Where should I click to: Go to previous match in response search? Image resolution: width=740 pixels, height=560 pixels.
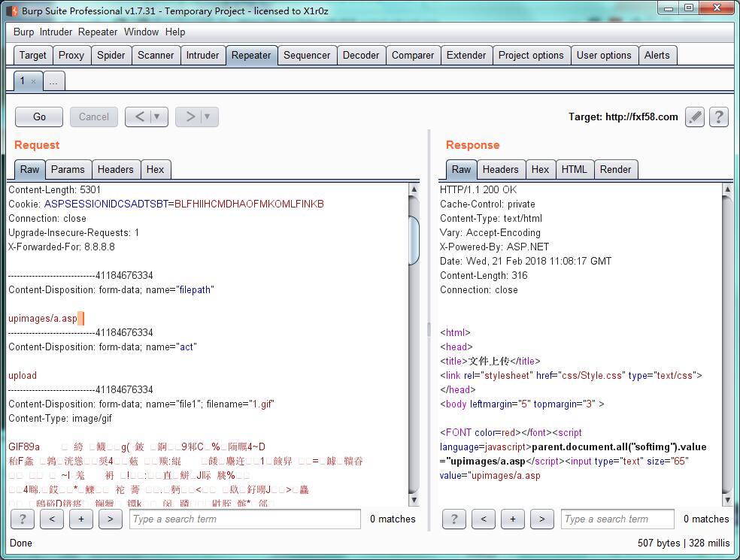[x=484, y=519]
